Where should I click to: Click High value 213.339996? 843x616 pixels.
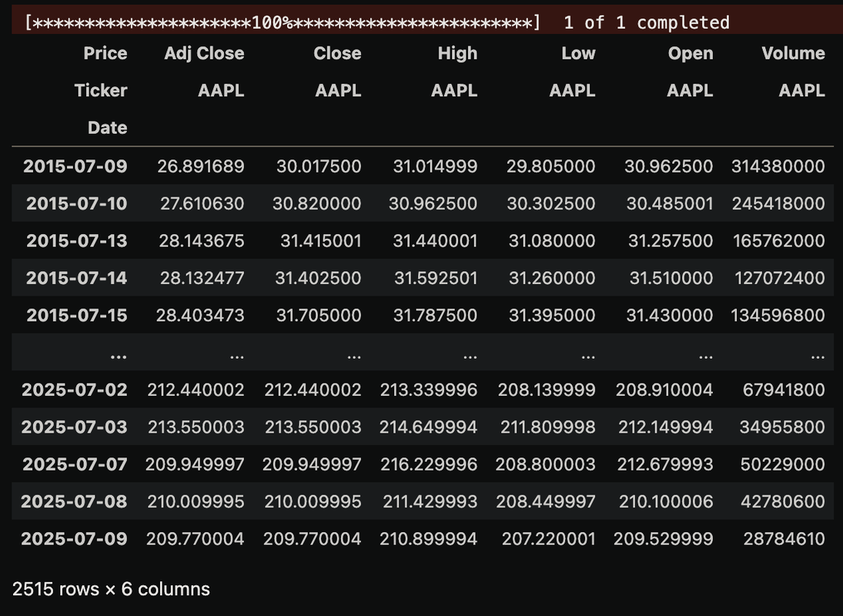(429, 390)
